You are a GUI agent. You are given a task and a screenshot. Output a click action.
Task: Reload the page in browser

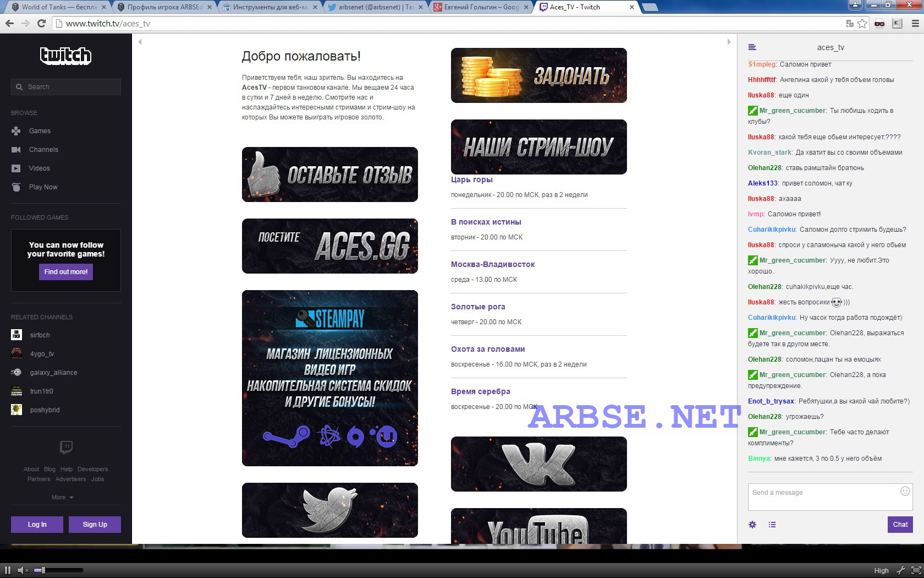click(41, 23)
